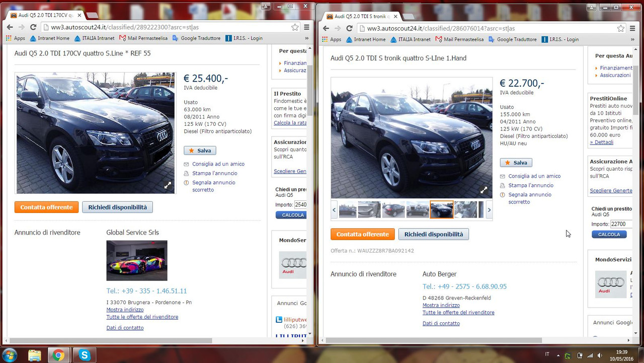Viewport: 644px width, 363px height.
Task: Click Salva button for €22.700 Audi
Action: [x=516, y=163]
